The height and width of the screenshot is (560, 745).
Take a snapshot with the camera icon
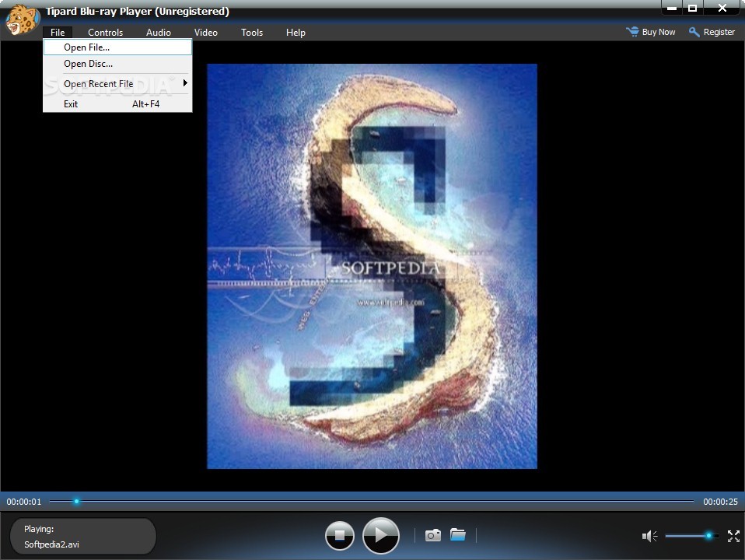coord(433,535)
